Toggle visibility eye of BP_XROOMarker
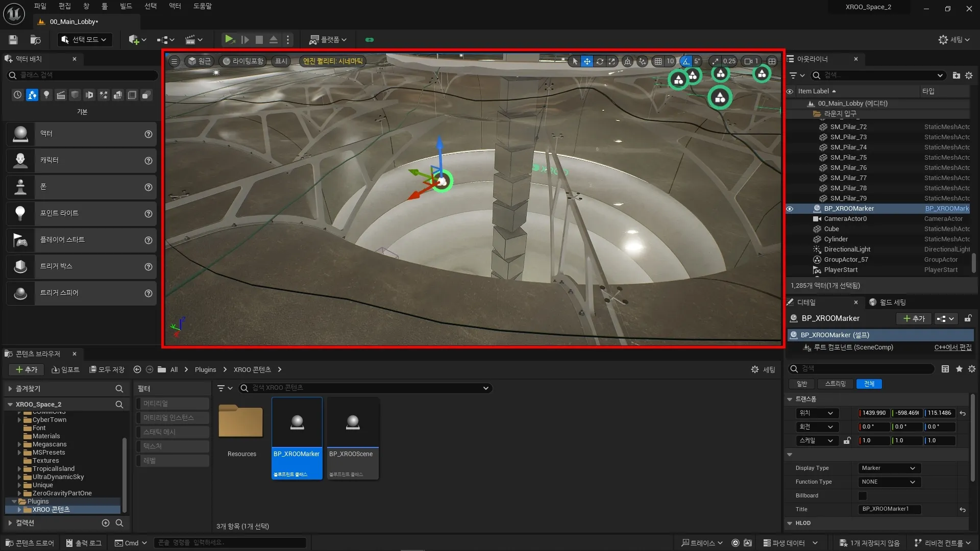This screenshot has height=551, width=980. pos(790,209)
